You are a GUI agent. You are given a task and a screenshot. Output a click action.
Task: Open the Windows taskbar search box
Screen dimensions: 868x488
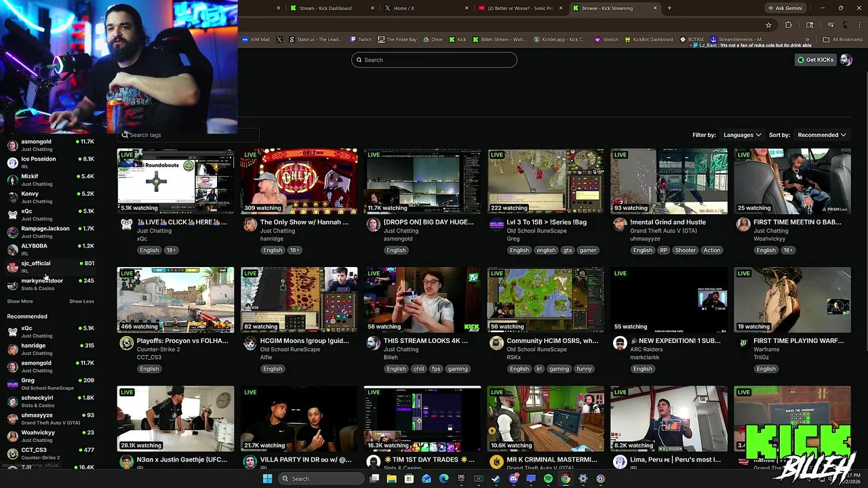pos(320,479)
